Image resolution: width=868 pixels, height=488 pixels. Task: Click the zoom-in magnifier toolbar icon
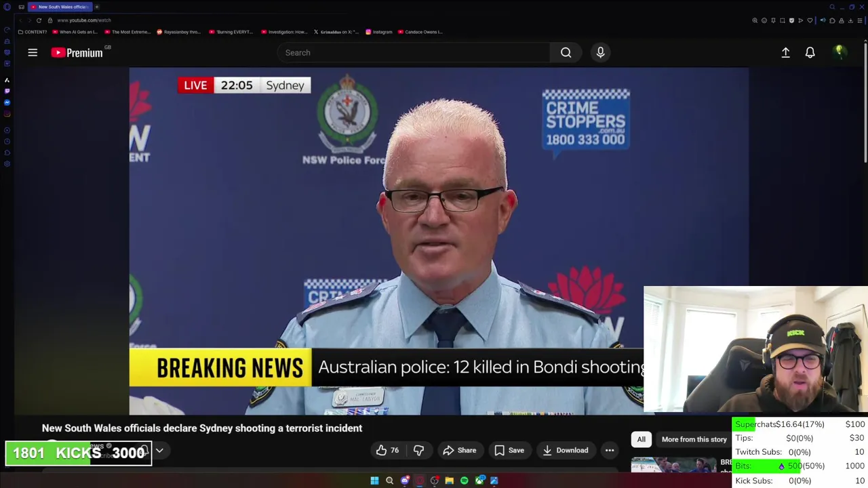point(755,20)
